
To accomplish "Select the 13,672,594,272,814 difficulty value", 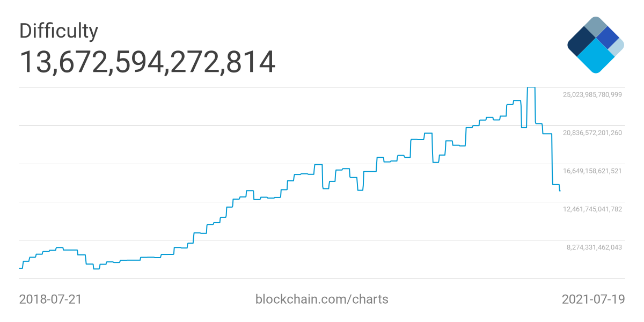I will (x=148, y=62).
